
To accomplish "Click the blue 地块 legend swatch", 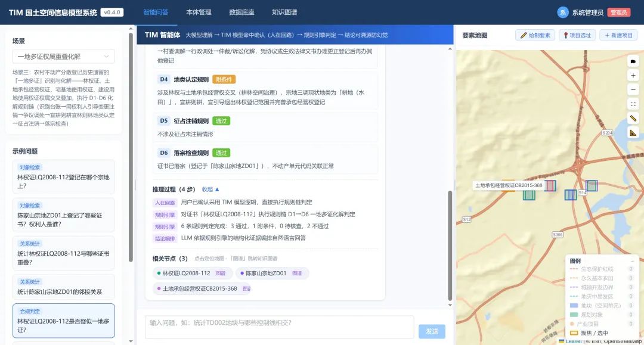I will click(x=574, y=306).
